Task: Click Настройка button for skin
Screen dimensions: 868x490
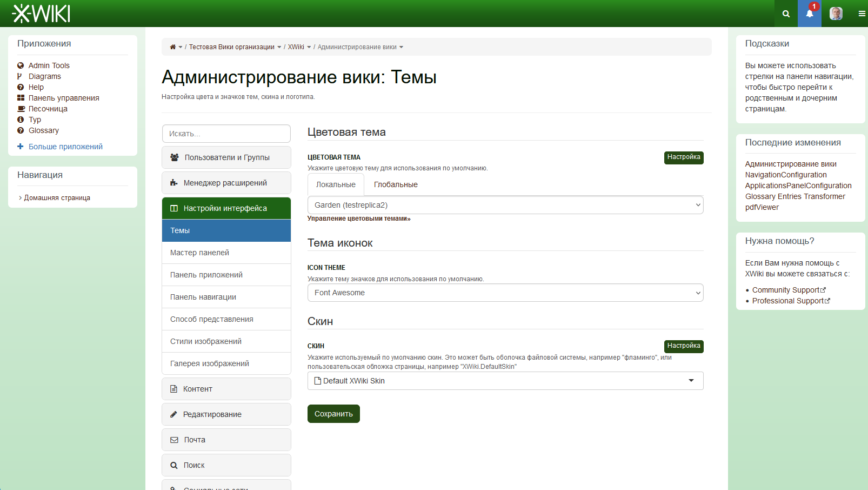Action: coord(684,346)
